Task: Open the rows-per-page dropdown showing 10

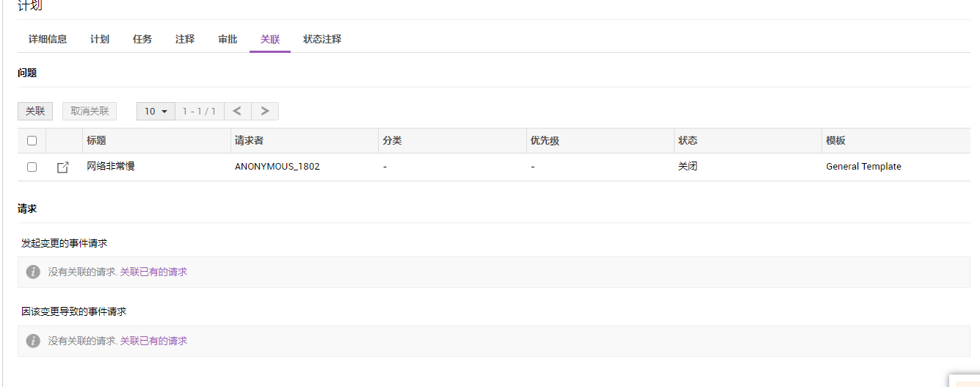Action: [156, 111]
